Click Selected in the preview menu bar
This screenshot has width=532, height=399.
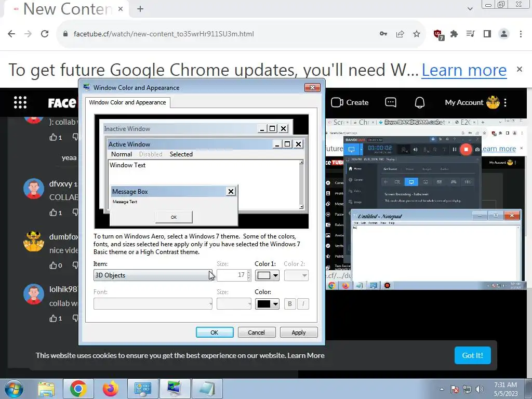[x=181, y=154]
